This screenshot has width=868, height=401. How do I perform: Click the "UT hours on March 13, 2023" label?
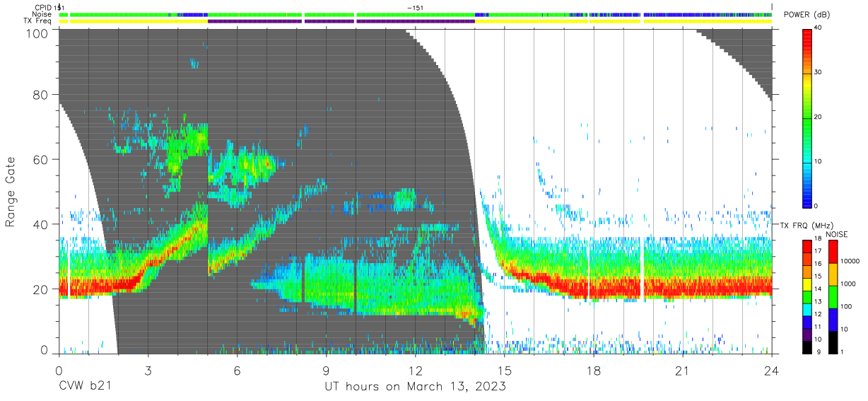coord(415,387)
